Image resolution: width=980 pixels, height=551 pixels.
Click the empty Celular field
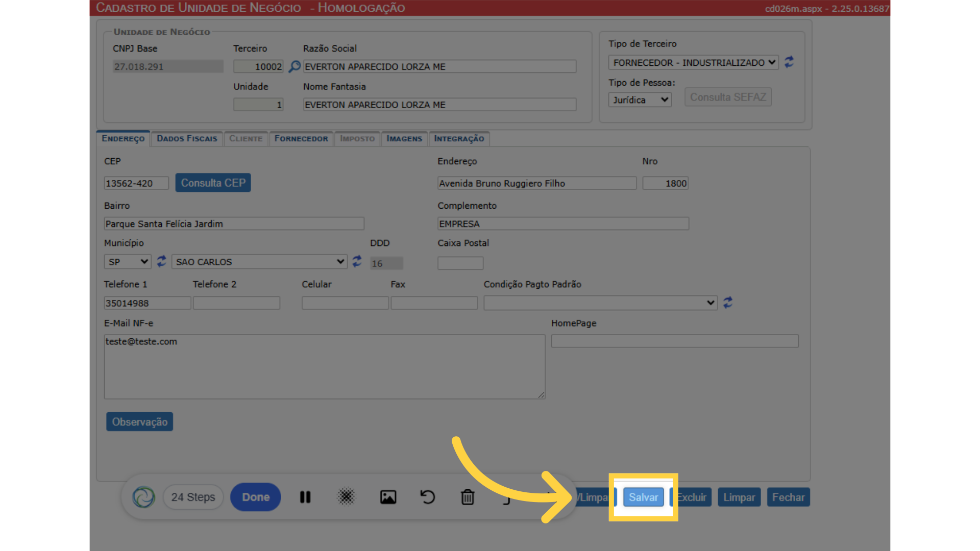click(x=346, y=303)
